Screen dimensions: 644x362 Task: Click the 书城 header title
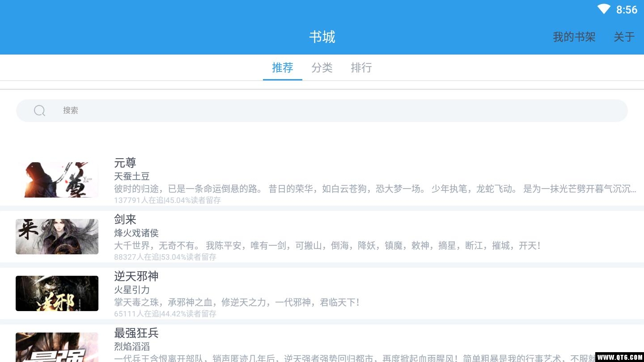322,37
